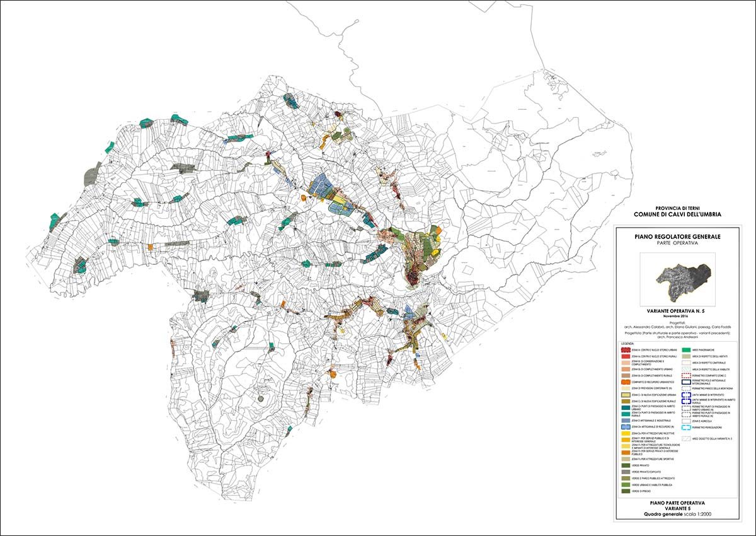This screenshot has height=536, width=756.
Task: Click the Verde urbano e viabilità pubblica swatch
Action: pos(626,484)
